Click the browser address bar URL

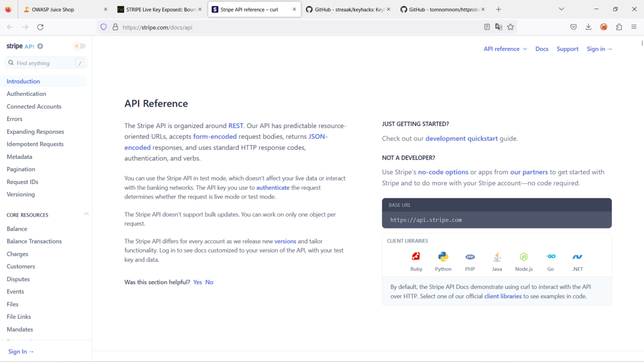click(157, 27)
